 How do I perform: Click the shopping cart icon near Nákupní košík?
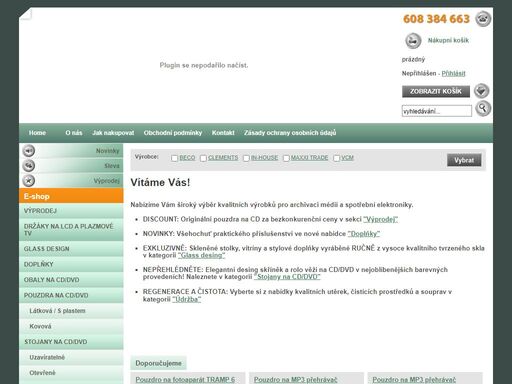coord(413,41)
